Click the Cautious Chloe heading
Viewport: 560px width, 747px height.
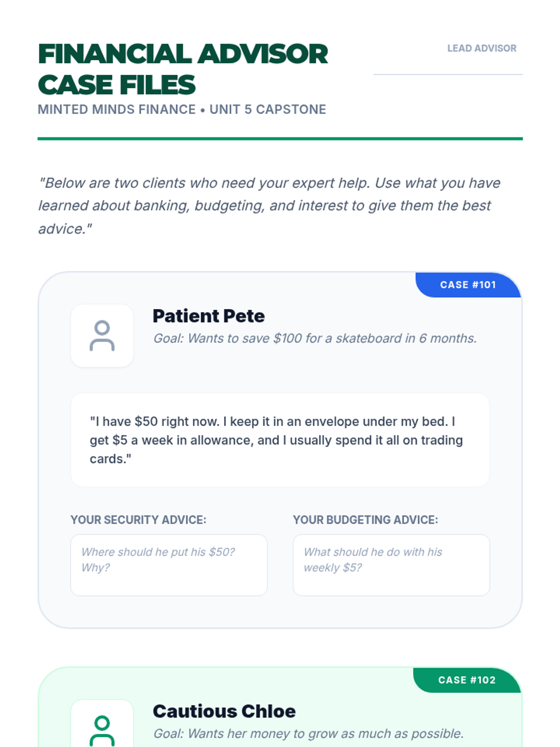(x=224, y=712)
